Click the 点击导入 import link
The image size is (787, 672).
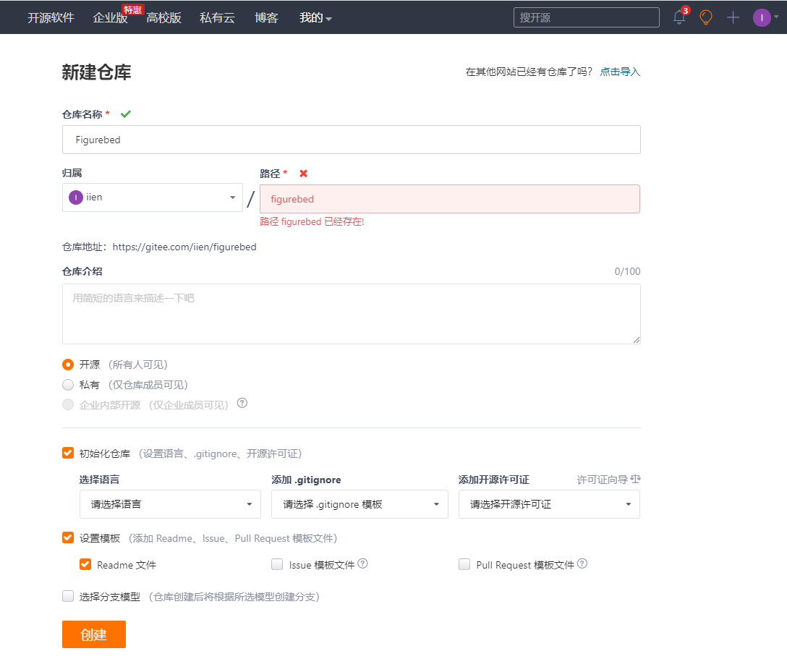coord(620,72)
